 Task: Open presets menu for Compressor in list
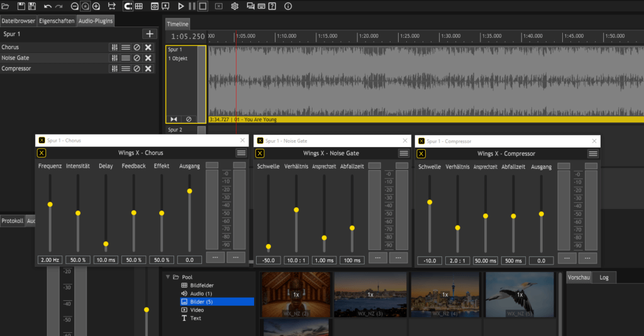126,68
